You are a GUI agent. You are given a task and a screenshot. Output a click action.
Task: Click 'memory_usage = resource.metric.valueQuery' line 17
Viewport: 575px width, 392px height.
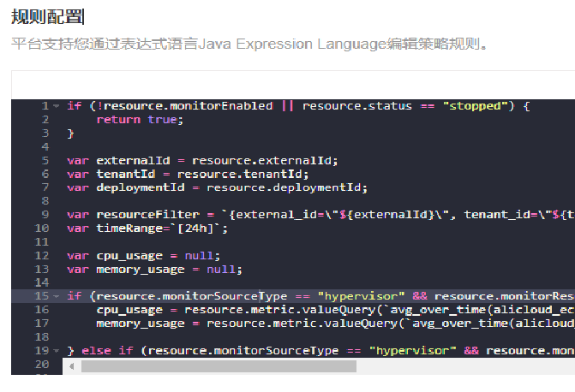(x=336, y=324)
